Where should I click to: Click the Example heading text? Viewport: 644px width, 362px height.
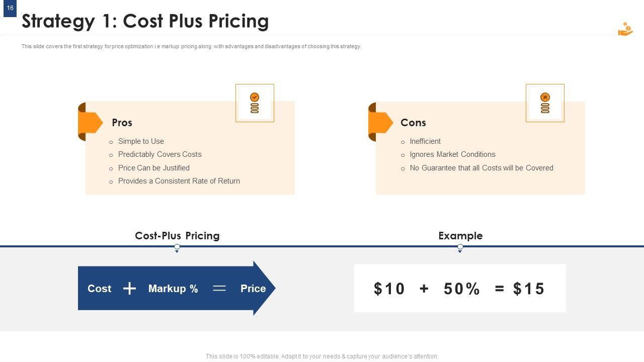[460, 236]
